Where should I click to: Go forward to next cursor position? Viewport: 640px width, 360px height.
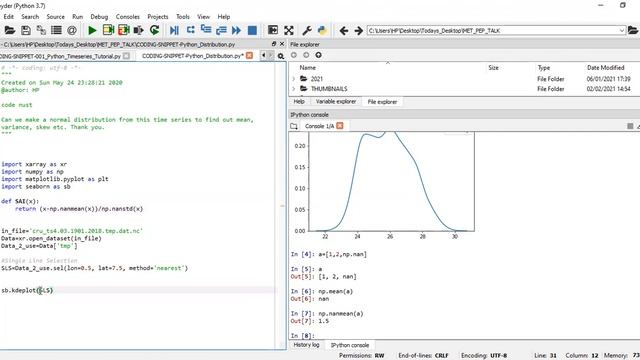click(x=358, y=31)
